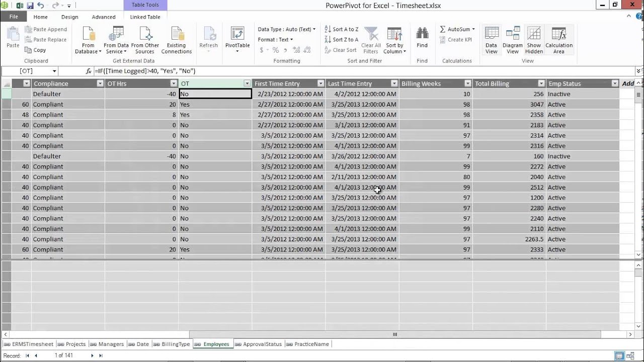Open Sort by Column options
This screenshot has height=362, width=644.
[395, 40]
